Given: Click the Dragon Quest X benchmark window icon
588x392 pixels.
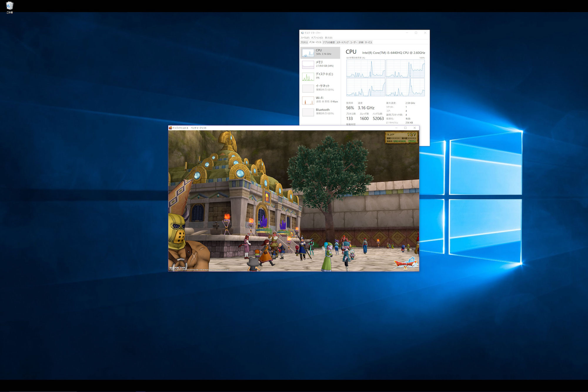Looking at the screenshot, I should point(170,128).
